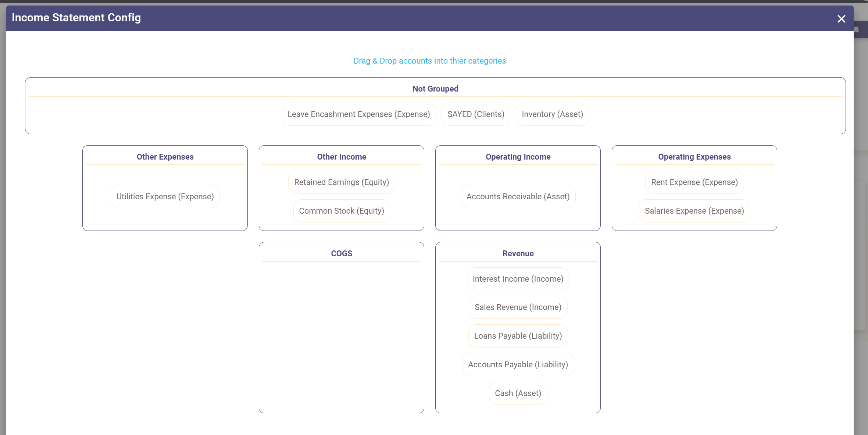Click the Common Stock (Equity) chip

(x=342, y=211)
